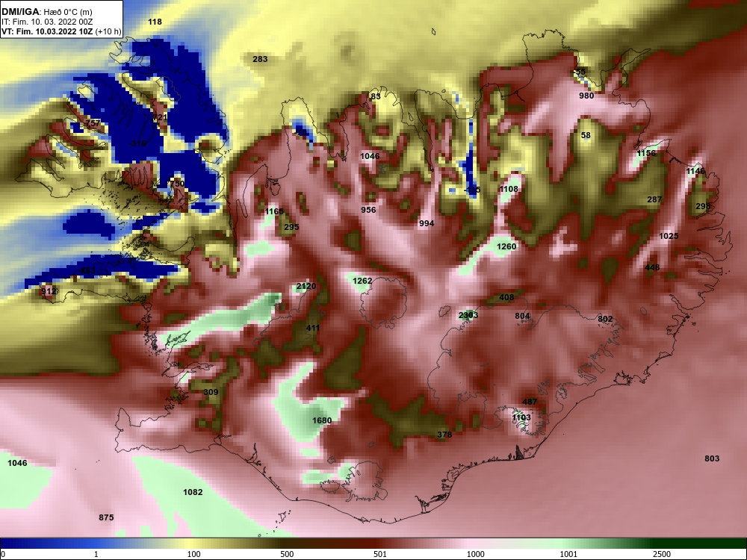Click the offshore value 1082
The height and width of the screenshot is (560, 747).
tap(193, 492)
